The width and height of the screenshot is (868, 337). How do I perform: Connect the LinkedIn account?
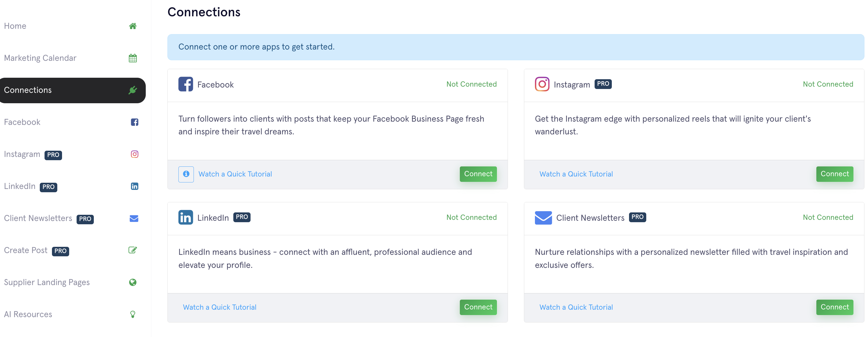point(478,307)
